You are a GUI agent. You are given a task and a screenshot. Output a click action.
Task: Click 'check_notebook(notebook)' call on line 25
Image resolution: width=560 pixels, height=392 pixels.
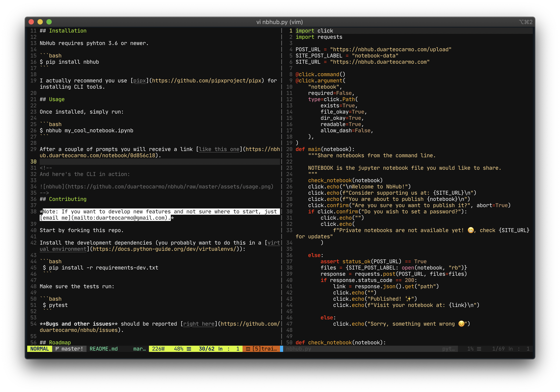pos(345,180)
